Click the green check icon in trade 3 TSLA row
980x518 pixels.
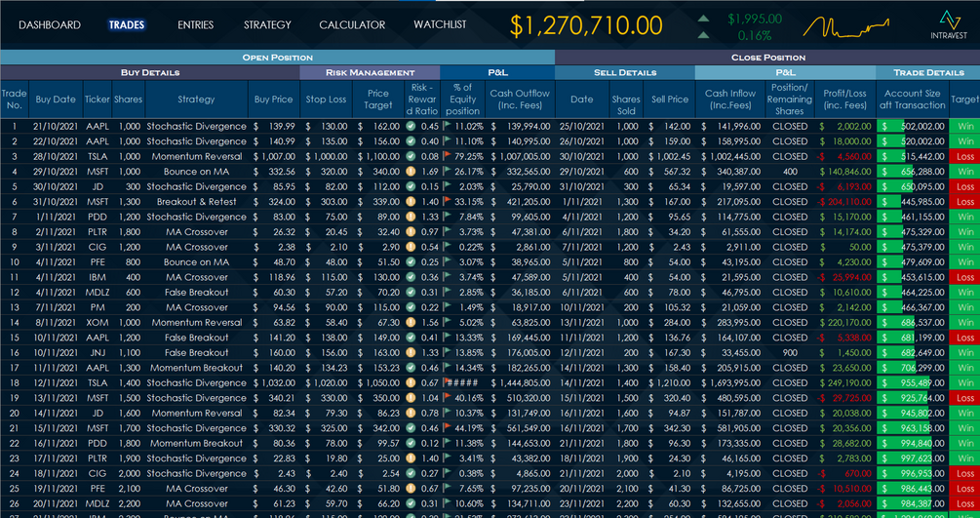pos(411,156)
